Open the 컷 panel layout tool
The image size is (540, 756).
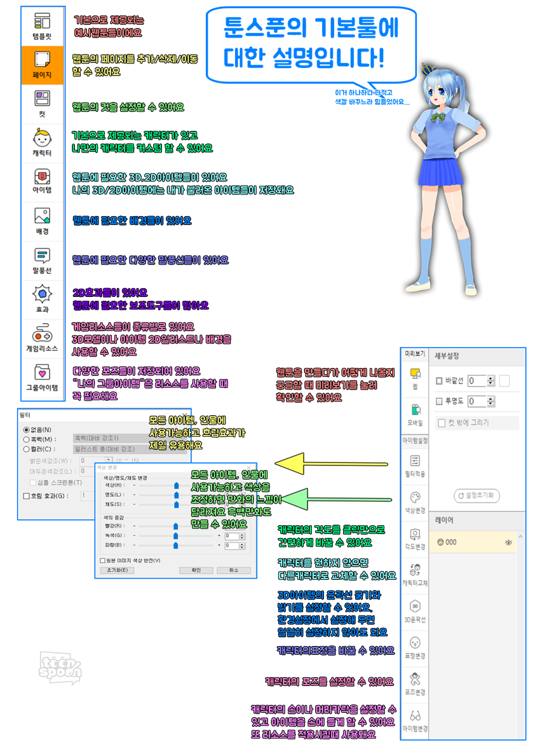pos(43,104)
